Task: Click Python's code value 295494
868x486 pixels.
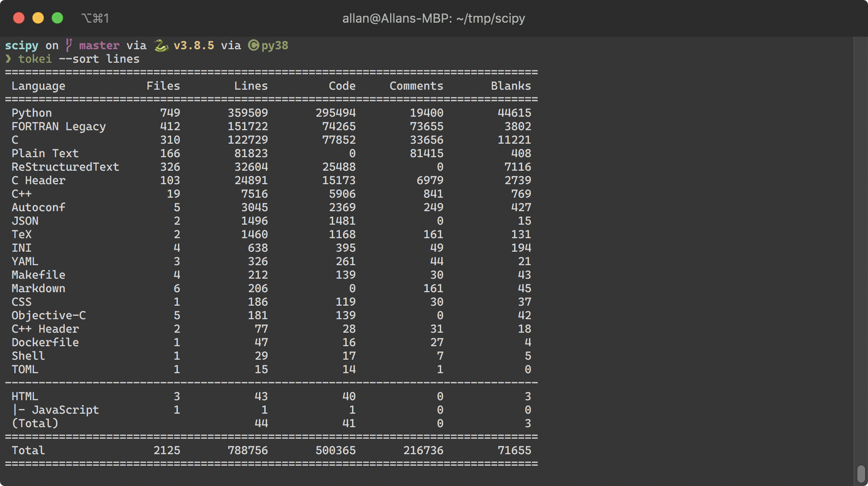Action: pos(336,113)
